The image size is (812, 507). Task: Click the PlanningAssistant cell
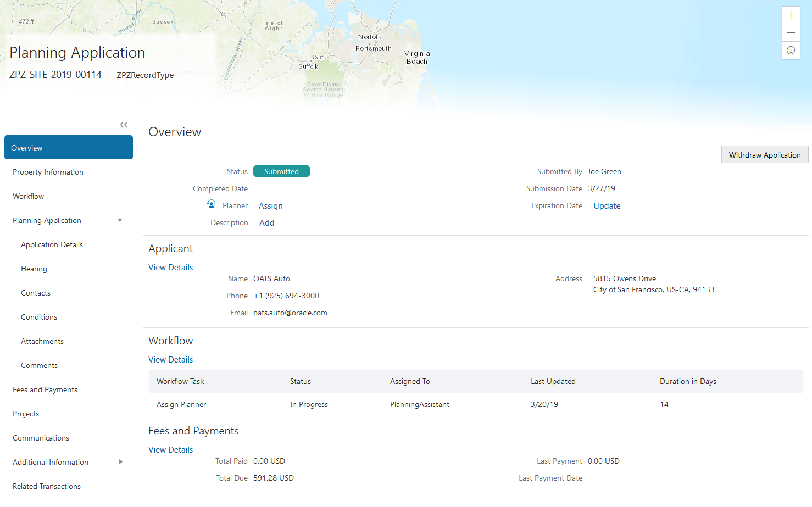click(420, 404)
